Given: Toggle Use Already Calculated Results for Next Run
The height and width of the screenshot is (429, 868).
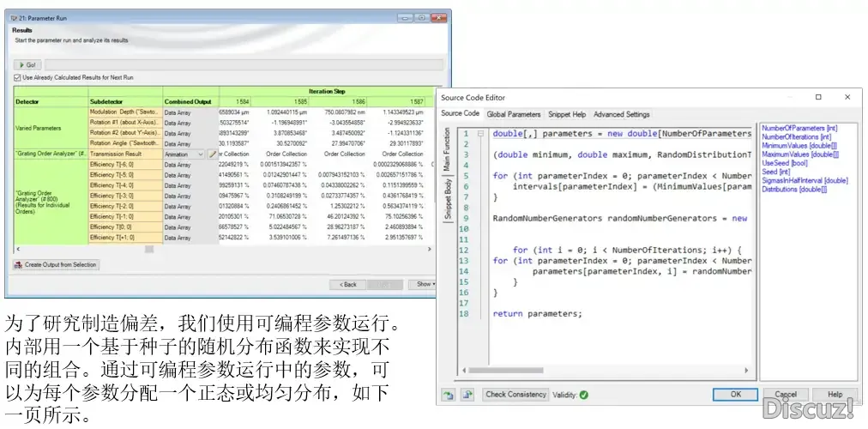Looking at the screenshot, I should [18, 78].
